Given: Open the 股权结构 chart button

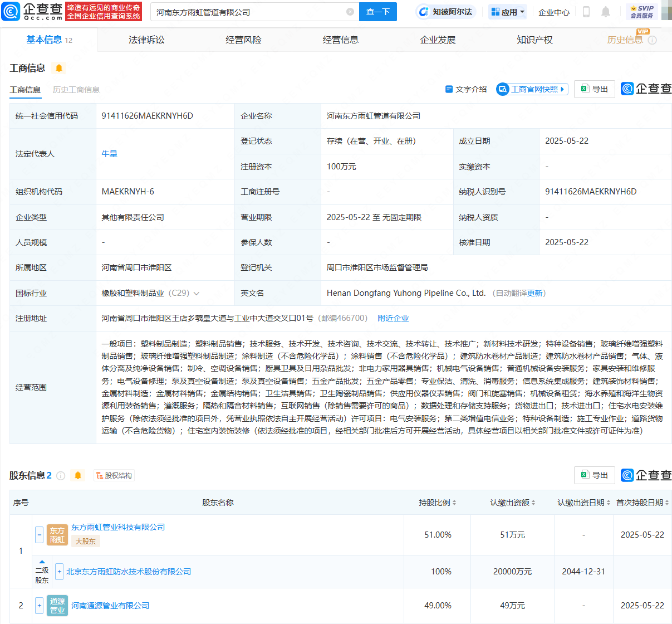Looking at the screenshot, I should [x=114, y=475].
